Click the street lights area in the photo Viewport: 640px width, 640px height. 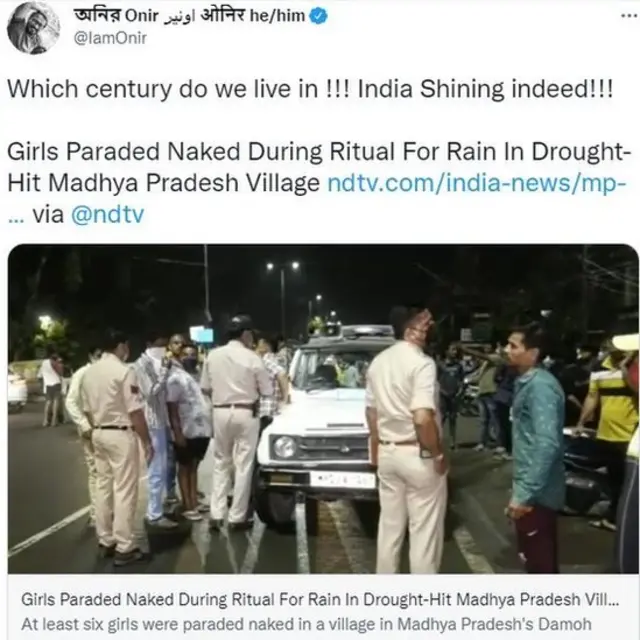283,266
